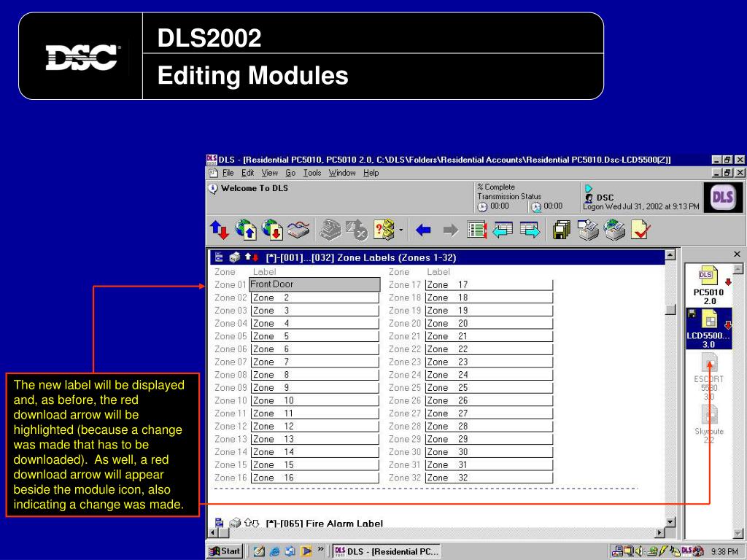Click the DLS taskbar window button
The image size is (747, 560).
[386, 551]
